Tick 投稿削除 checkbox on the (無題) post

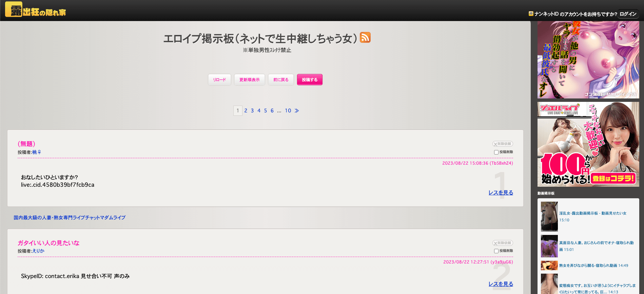[x=496, y=152]
